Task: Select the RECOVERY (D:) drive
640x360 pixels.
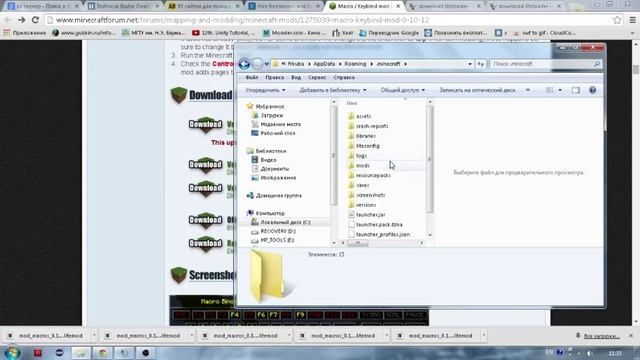Action: click(278, 231)
